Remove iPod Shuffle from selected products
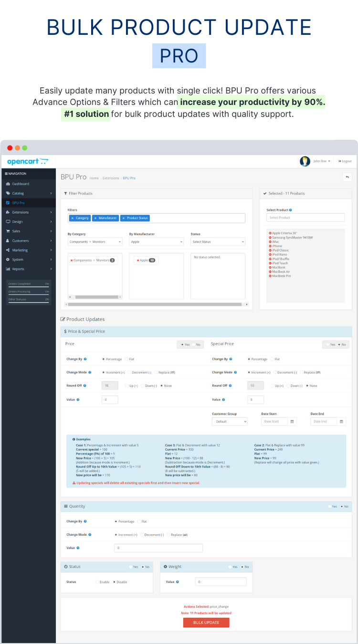Image resolution: width=358 pixels, height=644 pixels. coord(270,259)
